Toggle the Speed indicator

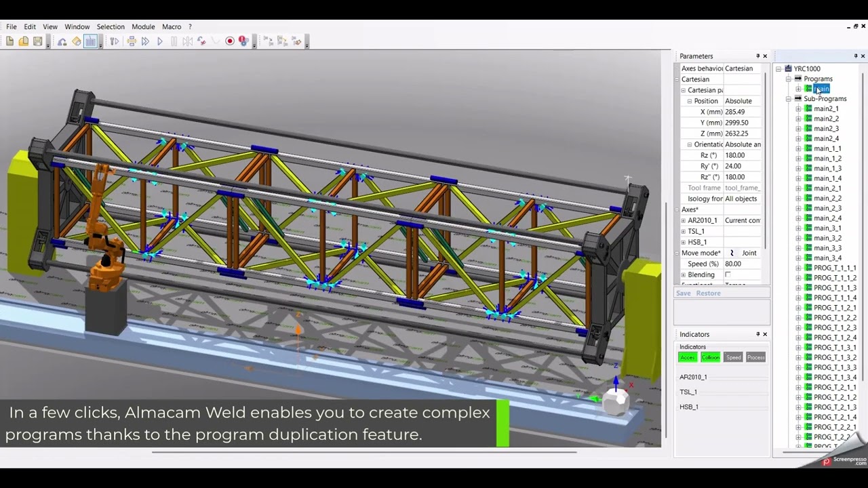(734, 357)
